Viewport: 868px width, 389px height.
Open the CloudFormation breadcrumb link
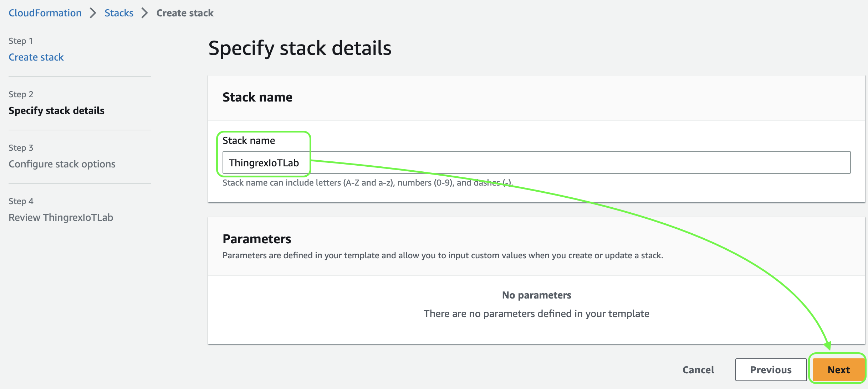[45, 13]
